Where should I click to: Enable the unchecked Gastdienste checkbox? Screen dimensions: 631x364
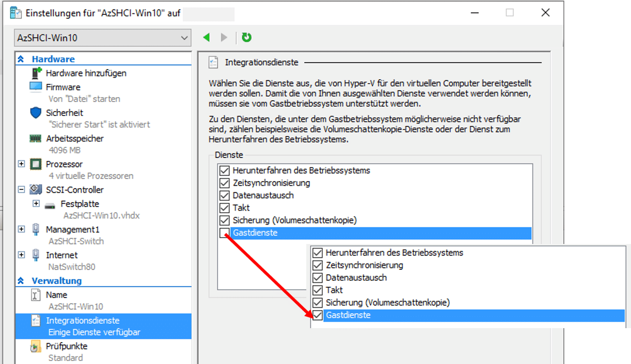[224, 233]
